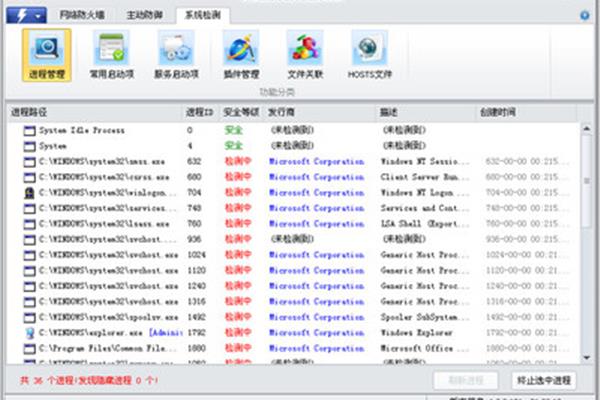The width and height of the screenshot is (600, 400).
Task: Select the 系统检测 tab
Action: [203, 15]
